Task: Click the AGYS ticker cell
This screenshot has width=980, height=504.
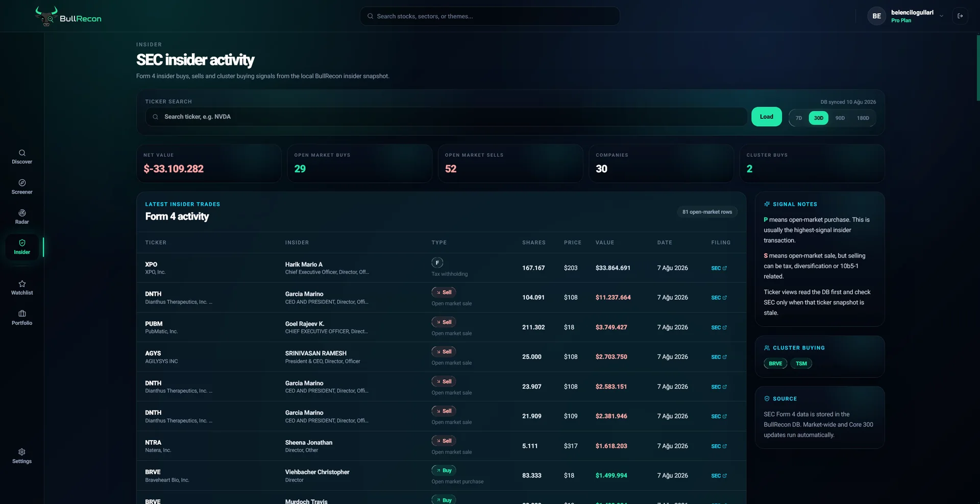Action: coord(161,357)
